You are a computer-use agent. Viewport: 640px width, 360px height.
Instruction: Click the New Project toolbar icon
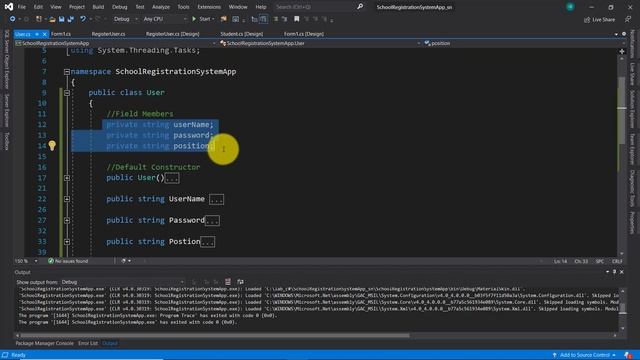pyautogui.click(x=39, y=19)
